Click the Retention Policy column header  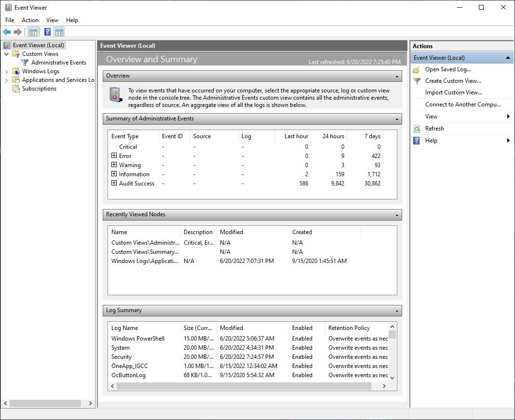pyautogui.click(x=357, y=328)
